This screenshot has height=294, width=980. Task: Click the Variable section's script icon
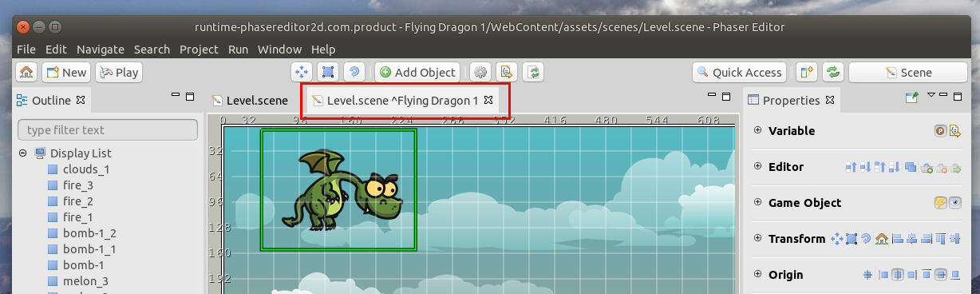pos(954,131)
